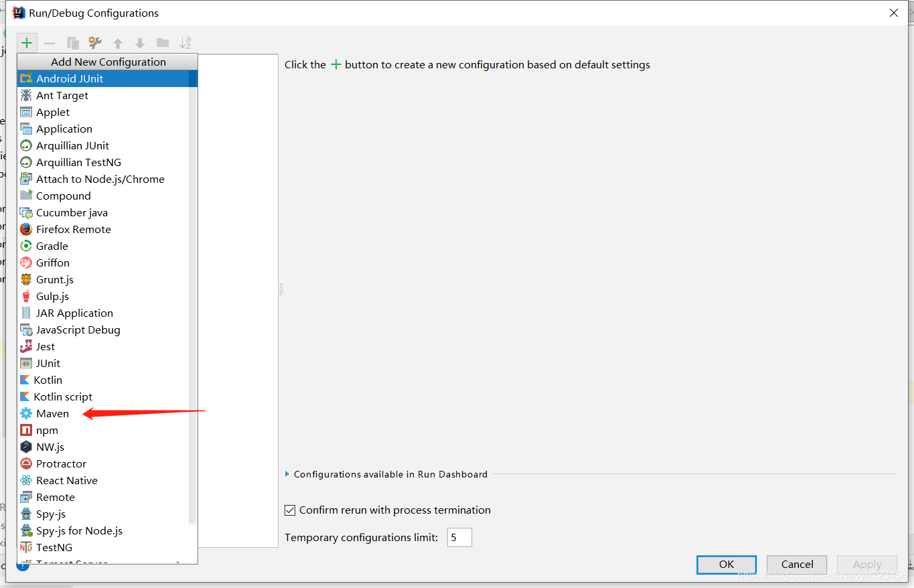Click the Add New Configuration popup scrollbar

pyautogui.click(x=193, y=297)
